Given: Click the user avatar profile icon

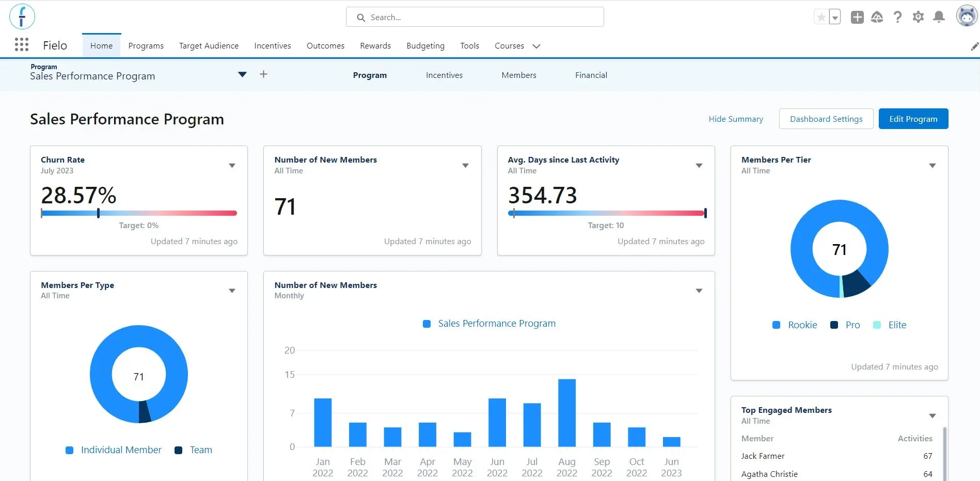Looking at the screenshot, I should click(x=966, y=16).
